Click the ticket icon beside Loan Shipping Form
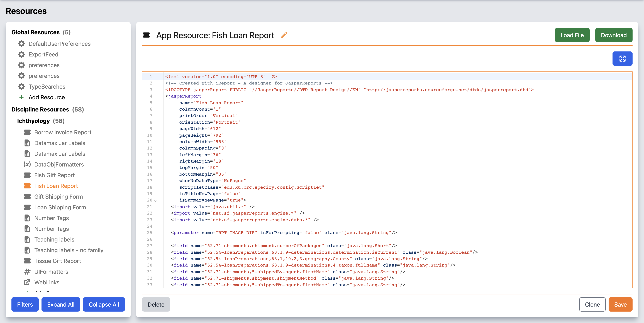This screenshot has height=323, width=644. [27, 207]
